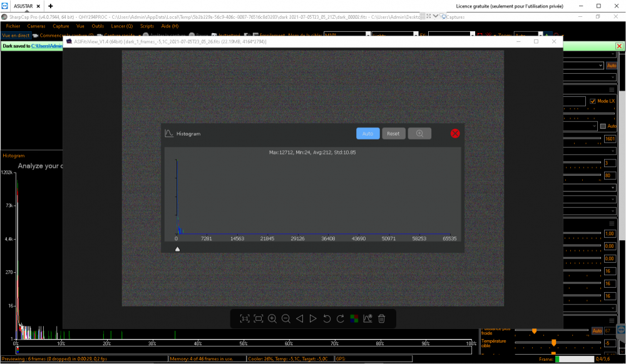Open the Outils menu
This screenshot has height=364, width=626.
coord(98,26)
